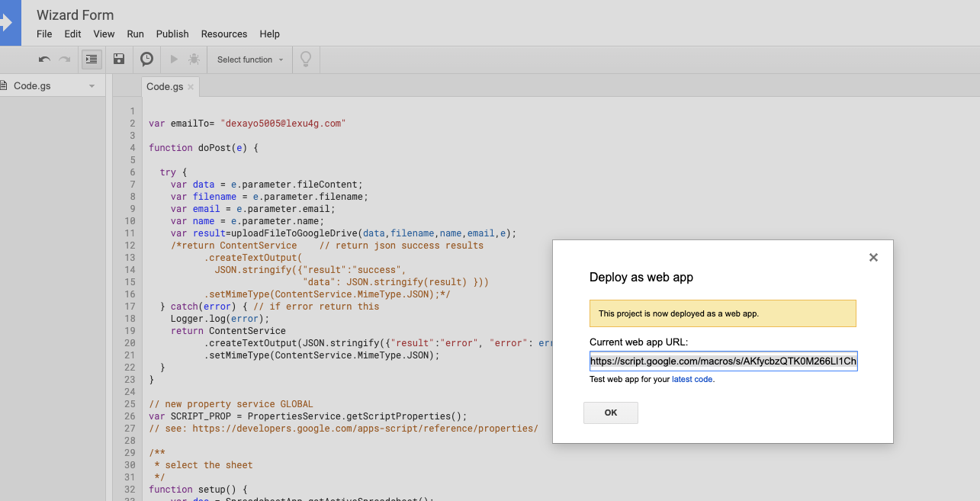Close the Code.gs editor tab
Viewport: 980px width, 501px height.
(x=191, y=87)
